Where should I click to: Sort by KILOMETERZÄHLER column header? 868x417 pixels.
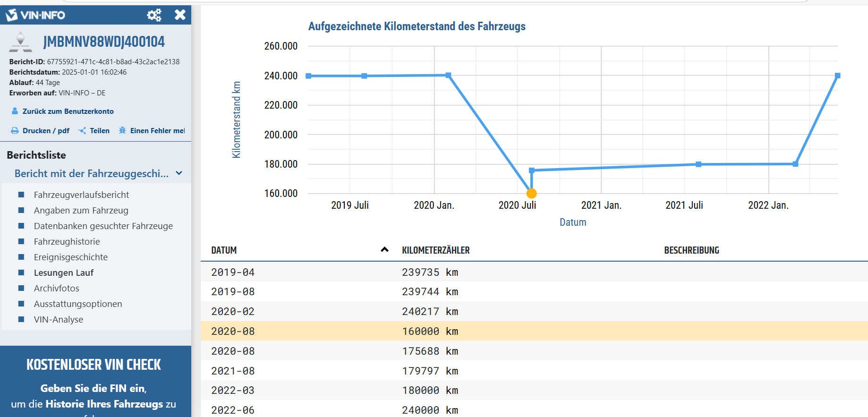(x=436, y=250)
